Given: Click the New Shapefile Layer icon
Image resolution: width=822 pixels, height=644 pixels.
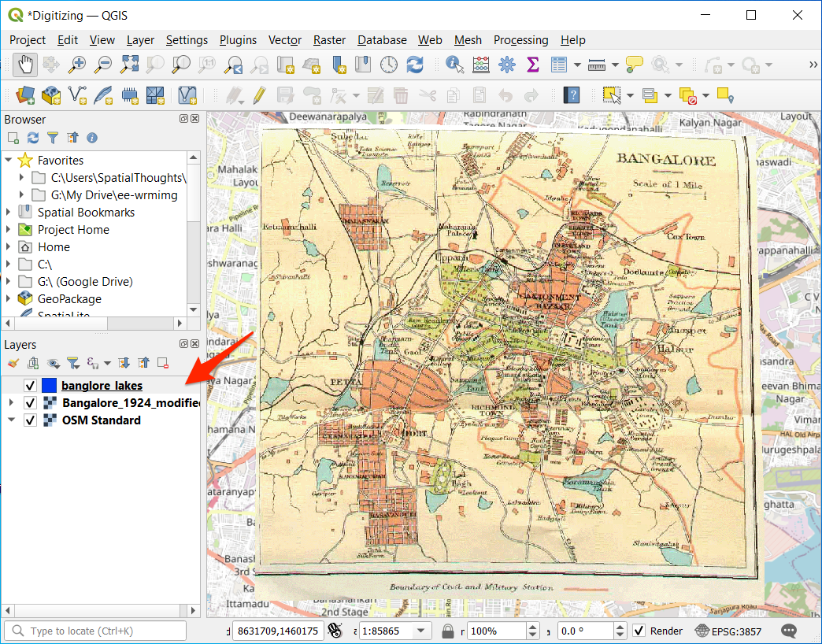Looking at the screenshot, I should pos(77,95).
